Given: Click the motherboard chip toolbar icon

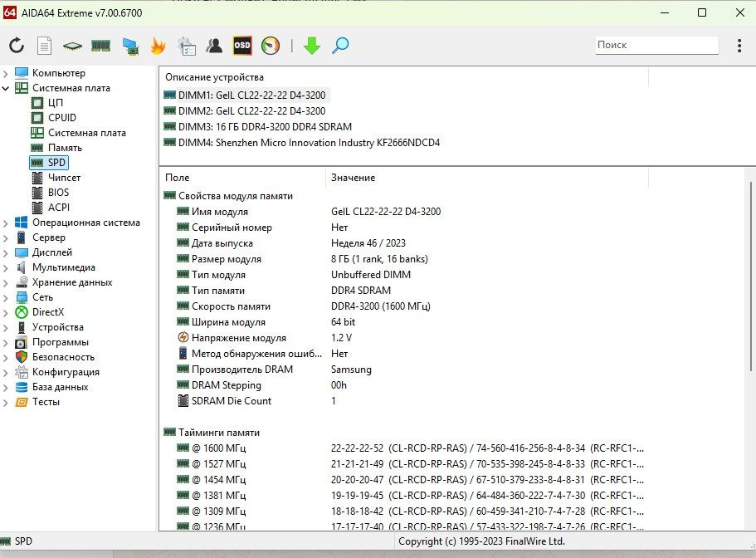Looking at the screenshot, I should point(72,46).
